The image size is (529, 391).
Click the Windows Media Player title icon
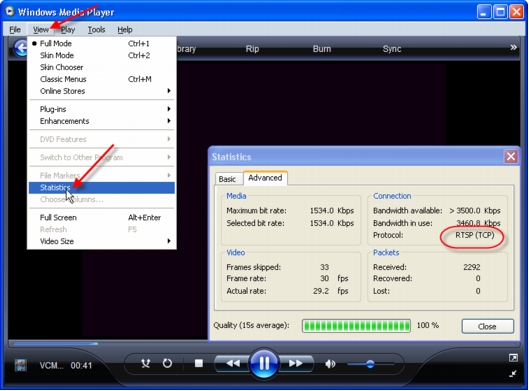[x=9, y=11]
